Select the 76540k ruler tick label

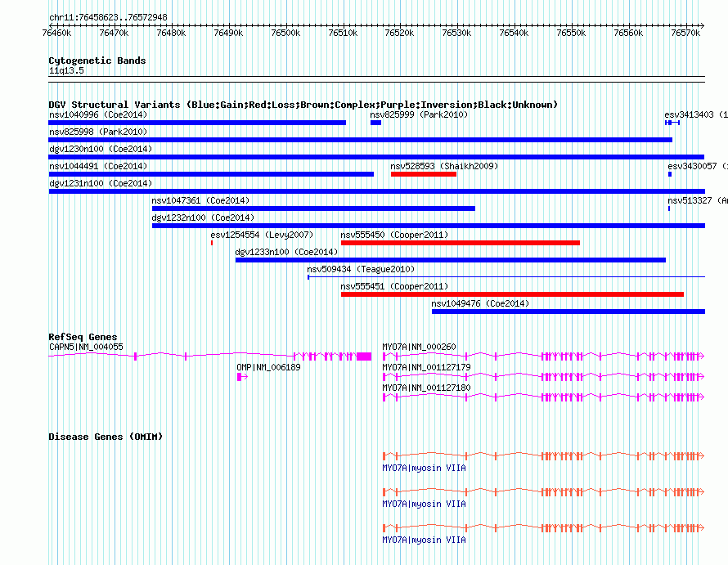coord(514,33)
